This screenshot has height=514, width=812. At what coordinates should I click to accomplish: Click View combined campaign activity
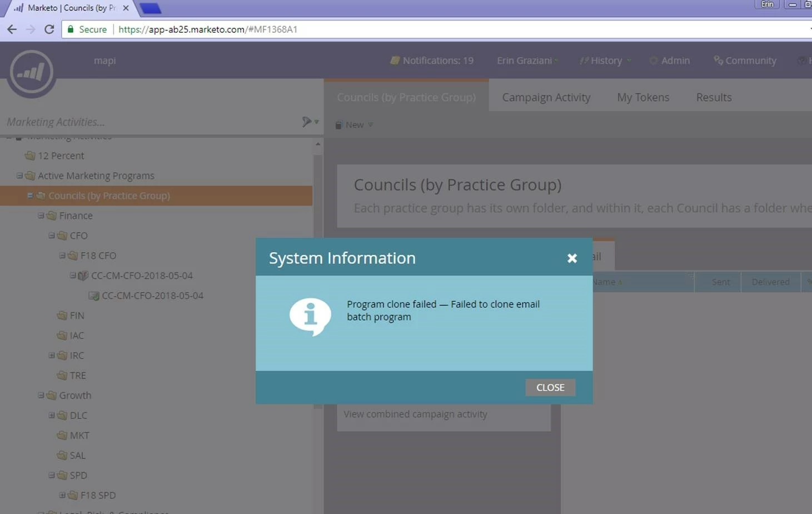coord(415,415)
